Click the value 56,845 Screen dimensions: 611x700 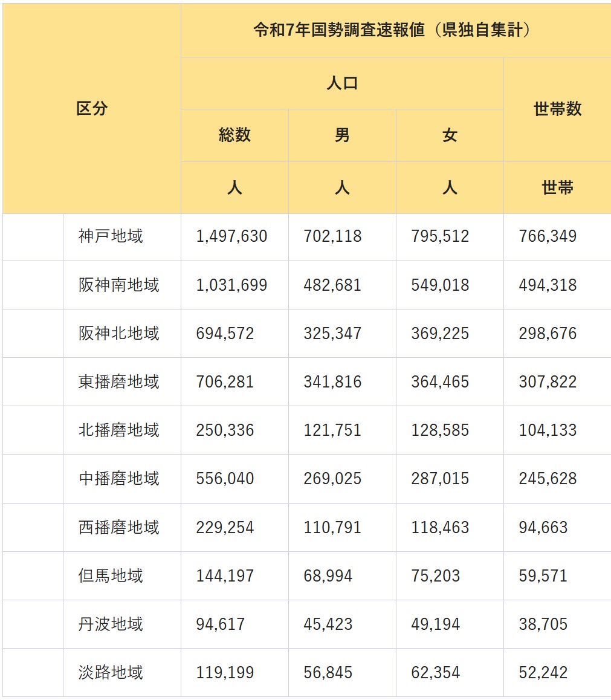(328, 673)
